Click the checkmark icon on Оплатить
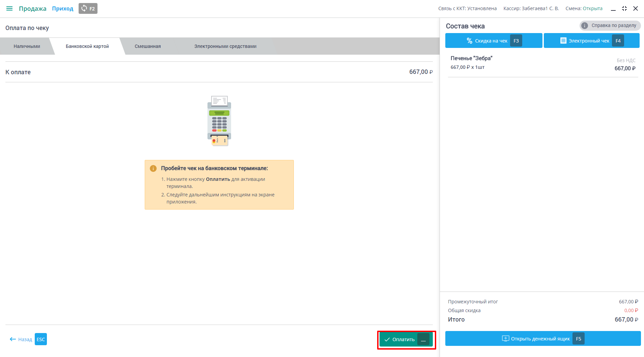The width and height of the screenshot is (644, 357). tap(387, 339)
